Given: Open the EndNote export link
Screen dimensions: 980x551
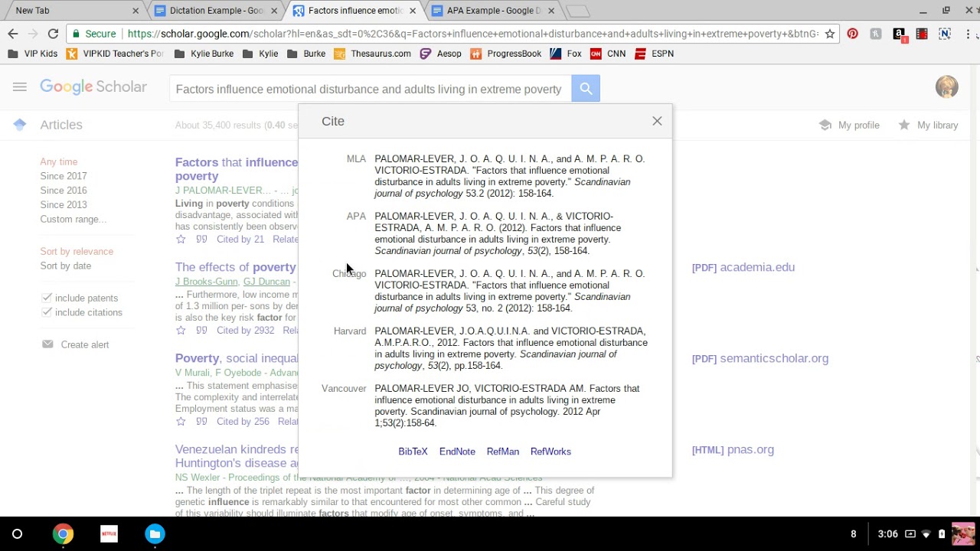Looking at the screenshot, I should (x=457, y=452).
